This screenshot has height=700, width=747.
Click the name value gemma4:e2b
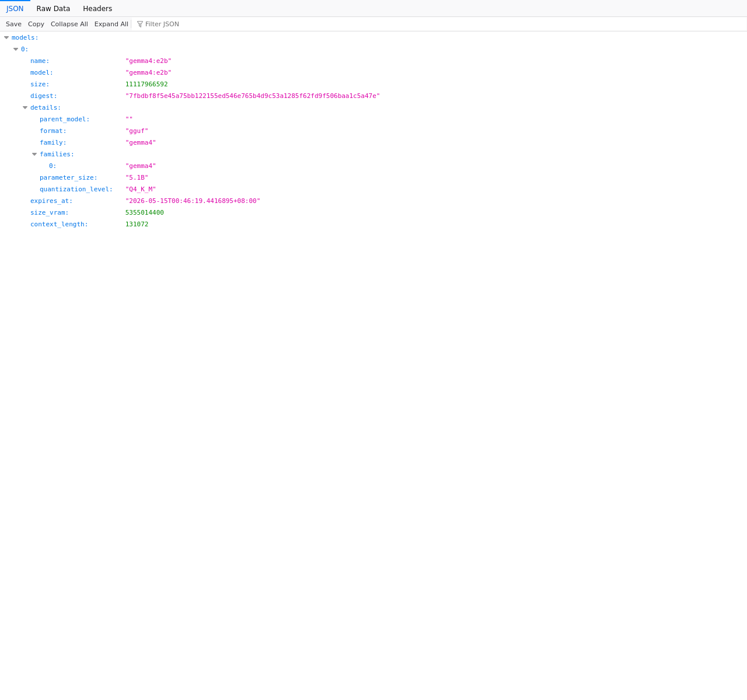(148, 61)
